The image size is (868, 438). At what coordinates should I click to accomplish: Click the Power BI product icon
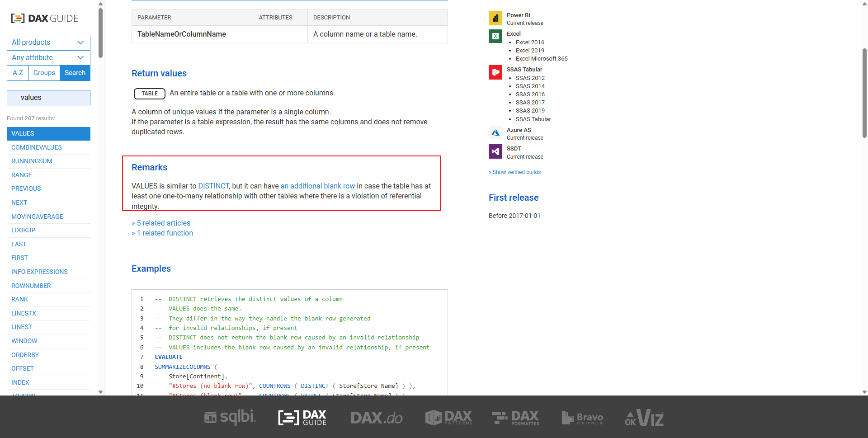pos(495,18)
